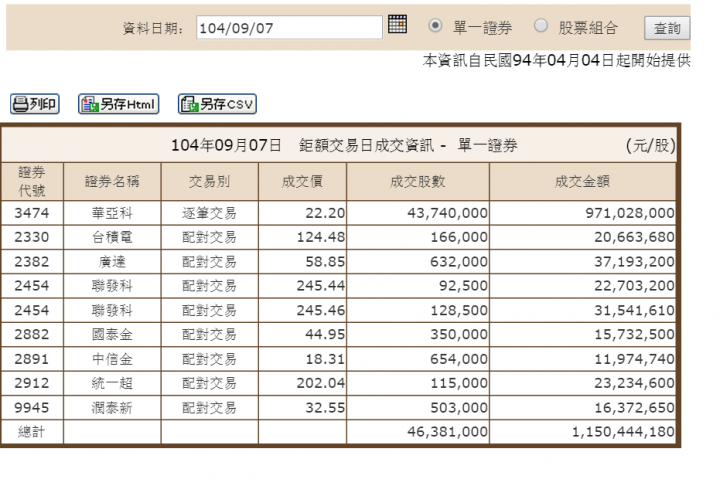Screen dimensions: 720x486
Task: Click the price 32.55 cell
Action: [302, 408]
